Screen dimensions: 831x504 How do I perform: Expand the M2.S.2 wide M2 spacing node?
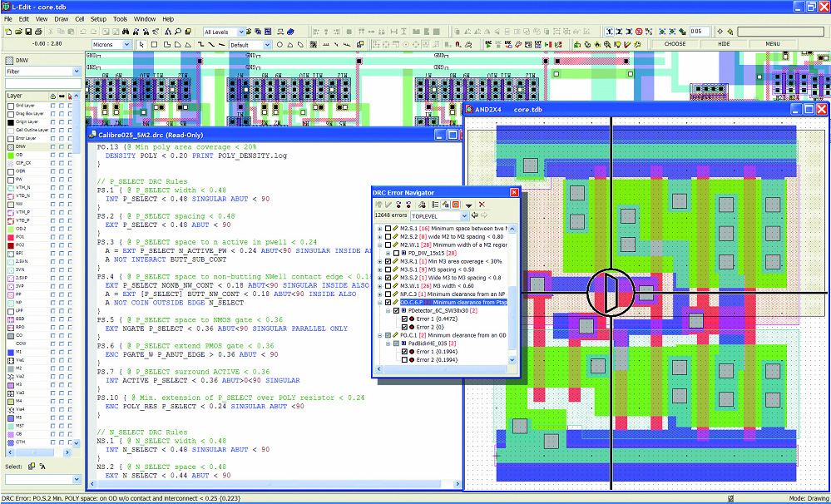pyautogui.click(x=379, y=236)
